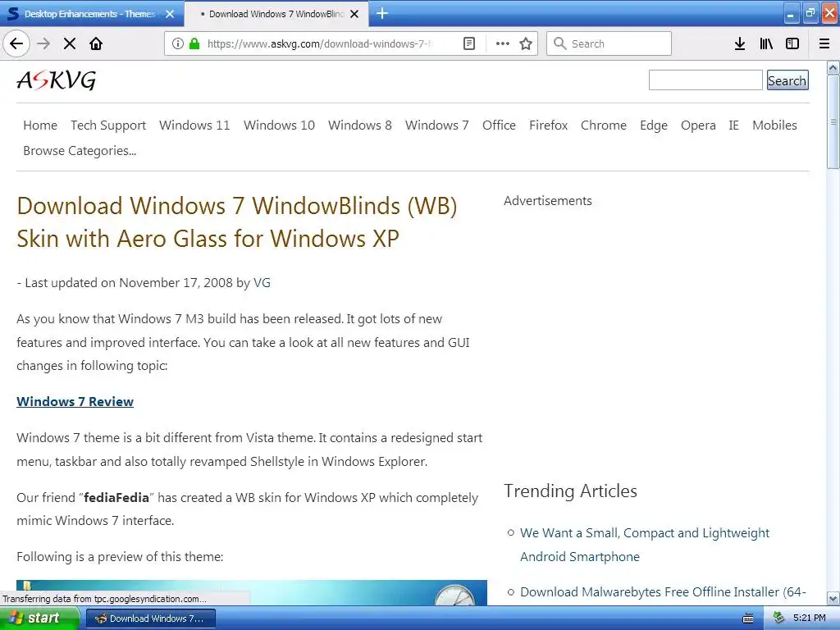Expand Browse Categories... menu
840x630 pixels.
click(80, 151)
